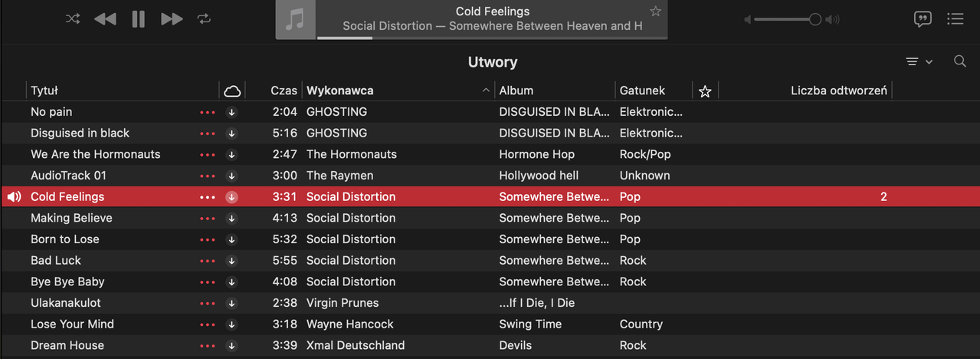Open more options for Born to Lose

(208, 239)
